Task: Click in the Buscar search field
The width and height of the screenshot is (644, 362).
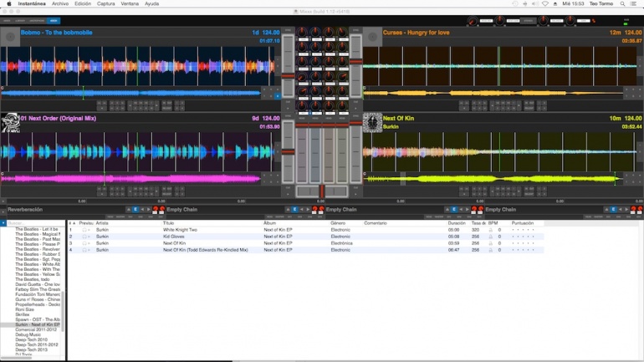Action: 35,223
